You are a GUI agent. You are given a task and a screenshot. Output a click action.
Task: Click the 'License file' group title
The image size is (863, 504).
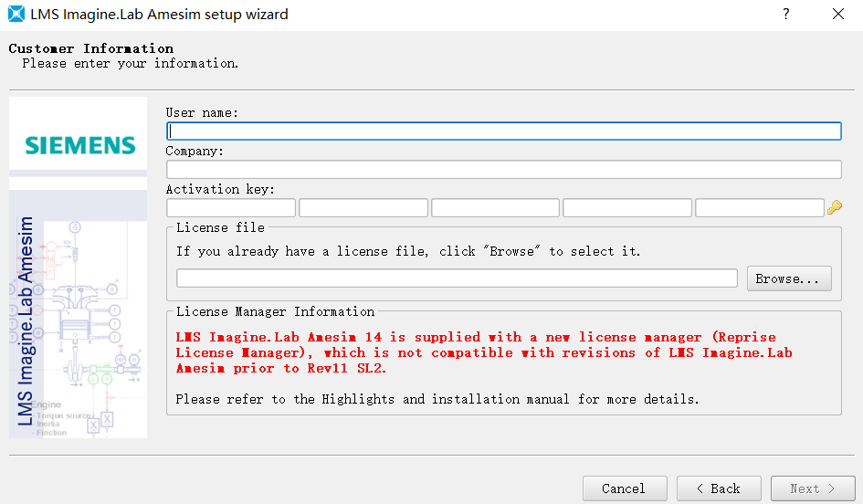pos(220,227)
